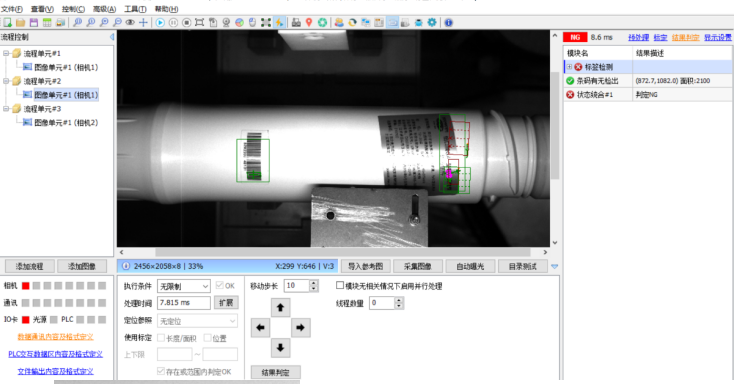Click the gear settings toolbar icon
This screenshot has width=735, height=384.
coord(432,23)
